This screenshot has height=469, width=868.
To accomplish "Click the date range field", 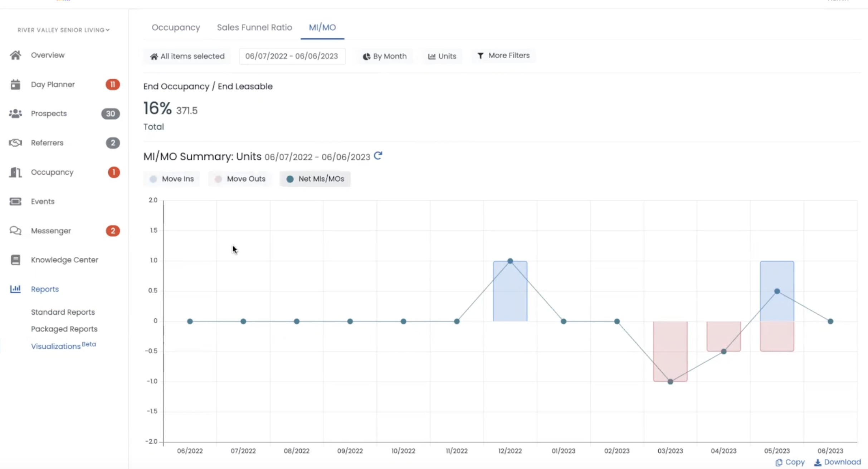I will (x=292, y=56).
